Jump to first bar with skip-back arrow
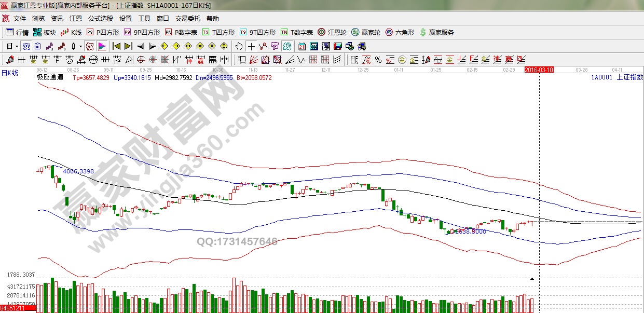 click(x=116, y=46)
